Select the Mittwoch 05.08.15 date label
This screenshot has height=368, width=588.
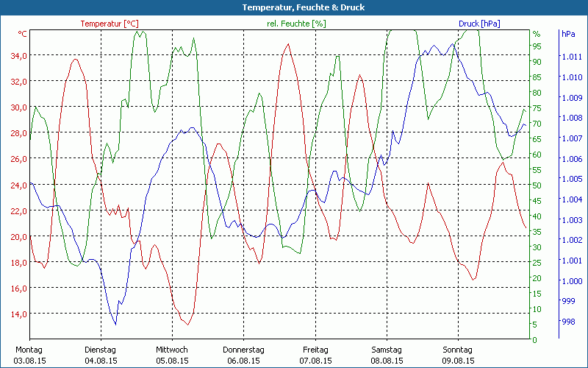click(172, 355)
